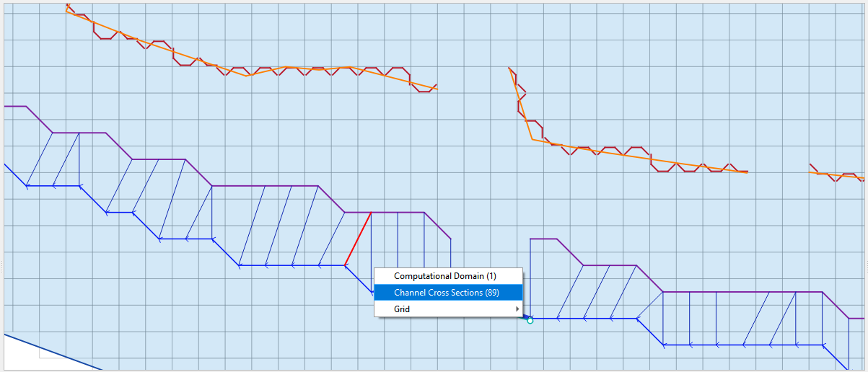Select Computational Domain (1) from context menu

445,276
